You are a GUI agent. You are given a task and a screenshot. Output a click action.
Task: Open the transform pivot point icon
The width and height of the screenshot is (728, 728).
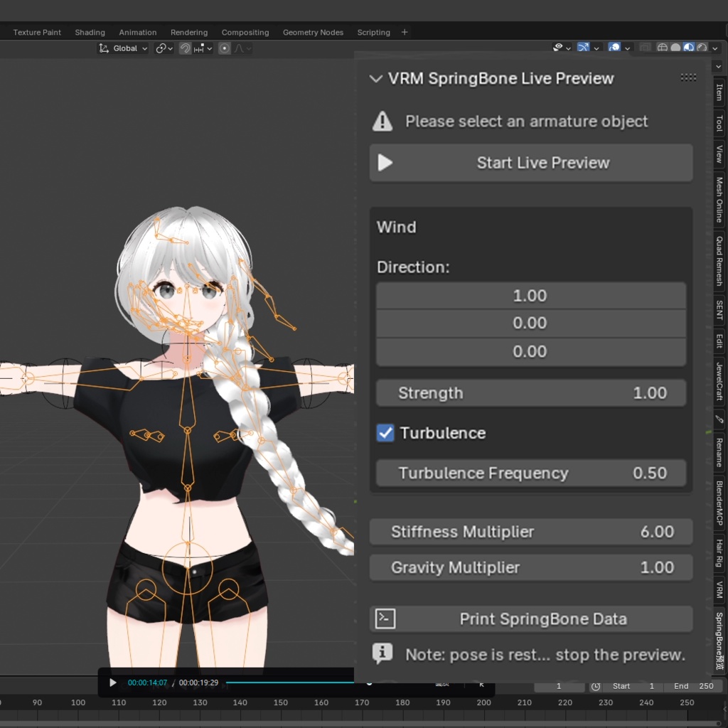click(161, 48)
